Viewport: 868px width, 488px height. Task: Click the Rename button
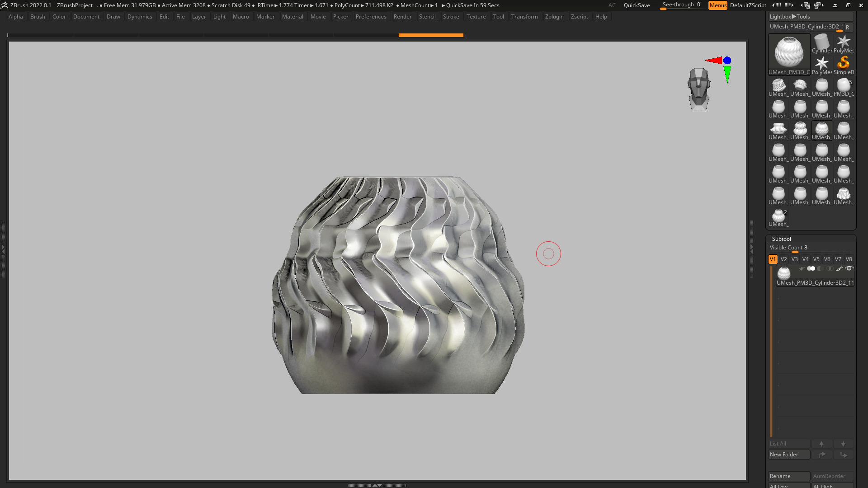pos(789,476)
